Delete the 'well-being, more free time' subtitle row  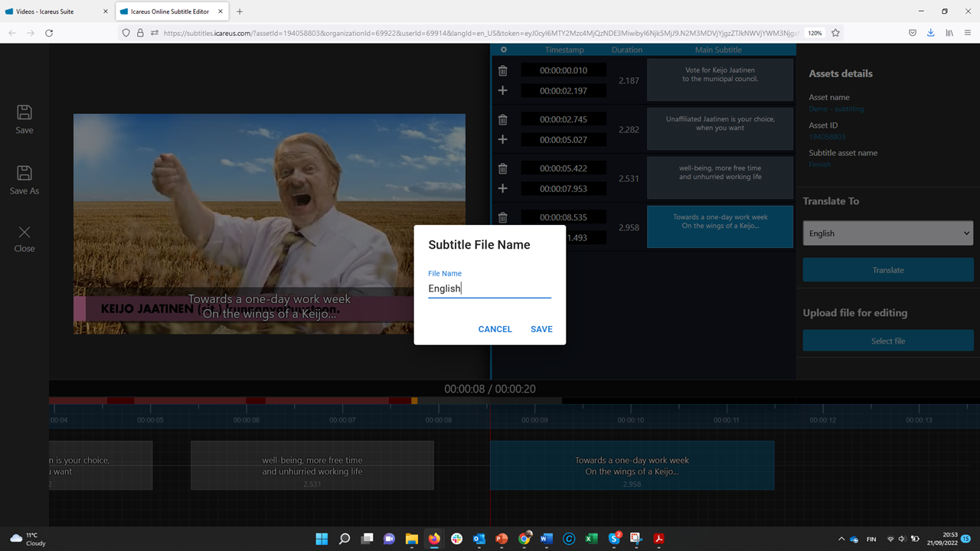(x=503, y=168)
